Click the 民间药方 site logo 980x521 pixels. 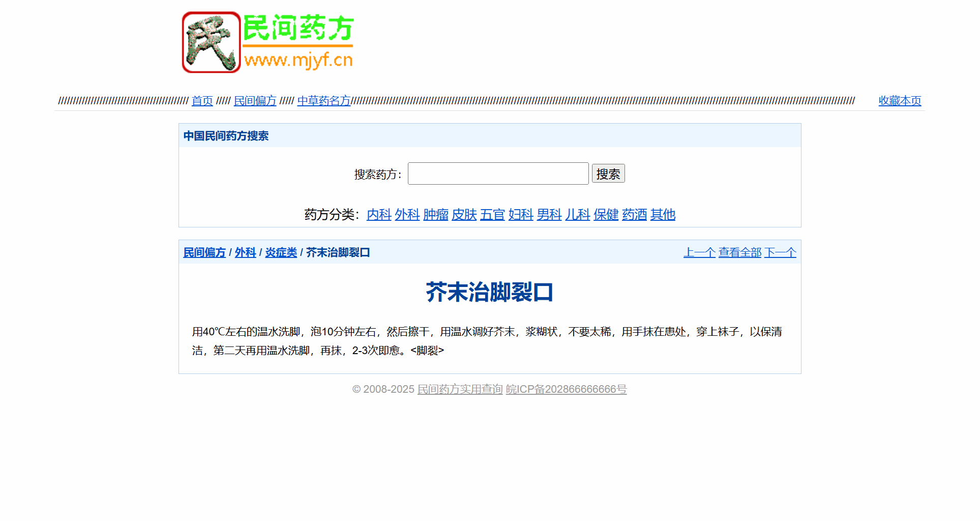[268, 43]
